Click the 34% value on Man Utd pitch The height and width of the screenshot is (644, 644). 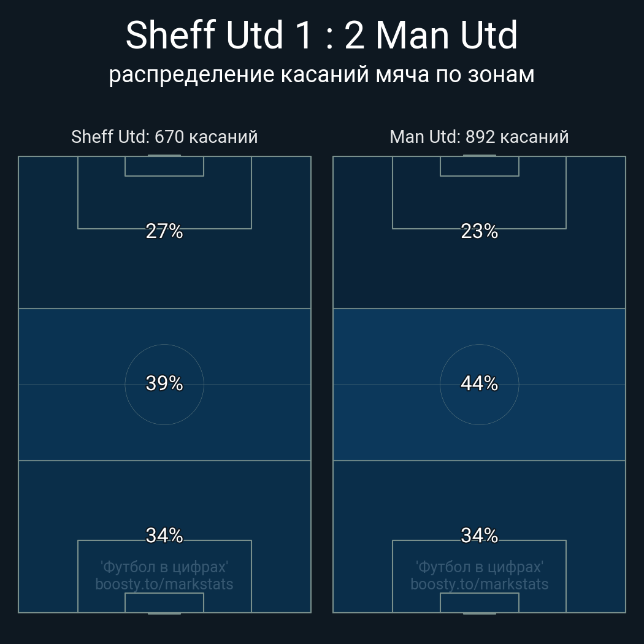(x=479, y=535)
